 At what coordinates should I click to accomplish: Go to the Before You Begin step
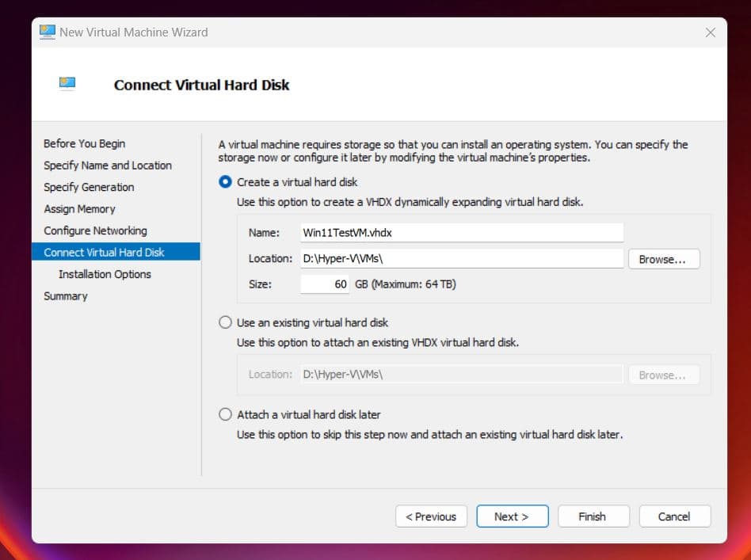(84, 143)
